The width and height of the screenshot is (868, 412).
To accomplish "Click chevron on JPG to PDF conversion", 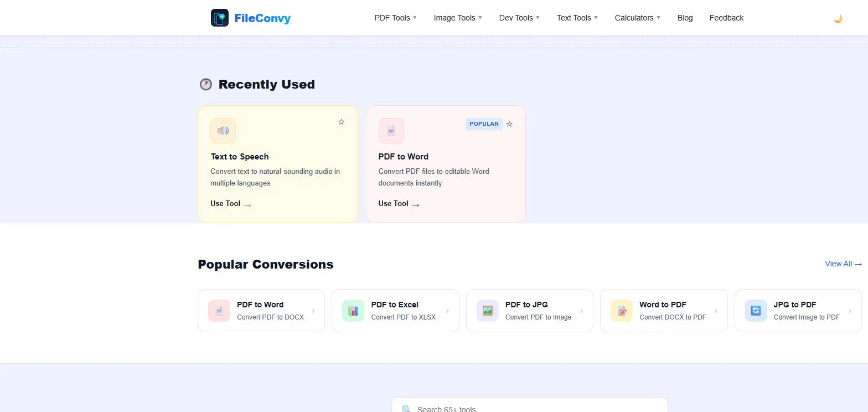I will (850, 311).
